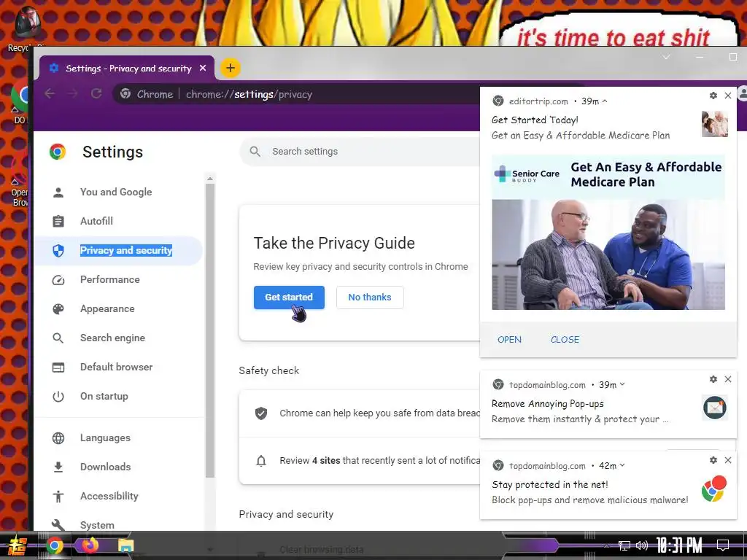Expand the topdomainblog.com 42m notification
This screenshot has height=560, width=747.
[x=622, y=465]
